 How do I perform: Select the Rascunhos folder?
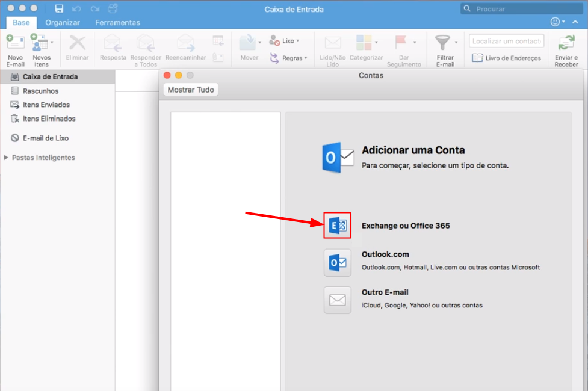click(x=57, y=91)
